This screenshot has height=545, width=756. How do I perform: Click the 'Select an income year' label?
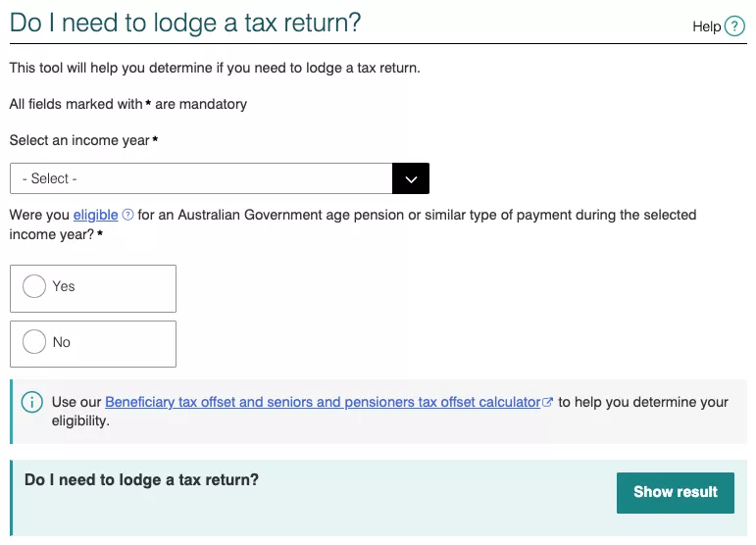79,140
